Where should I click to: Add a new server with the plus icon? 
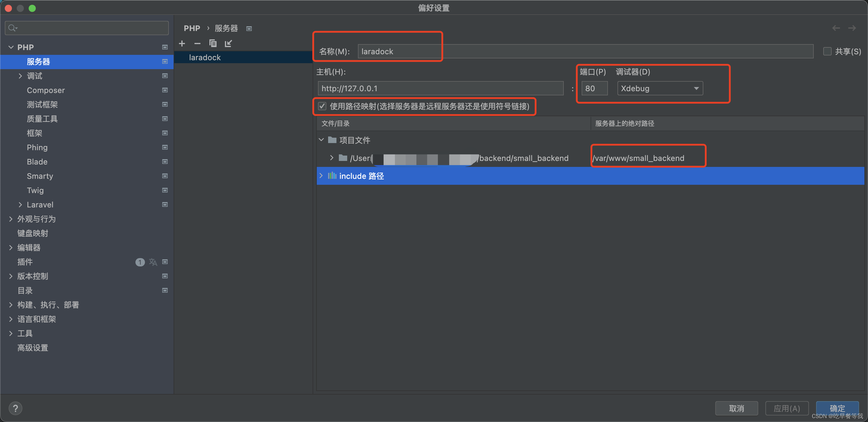(x=182, y=44)
